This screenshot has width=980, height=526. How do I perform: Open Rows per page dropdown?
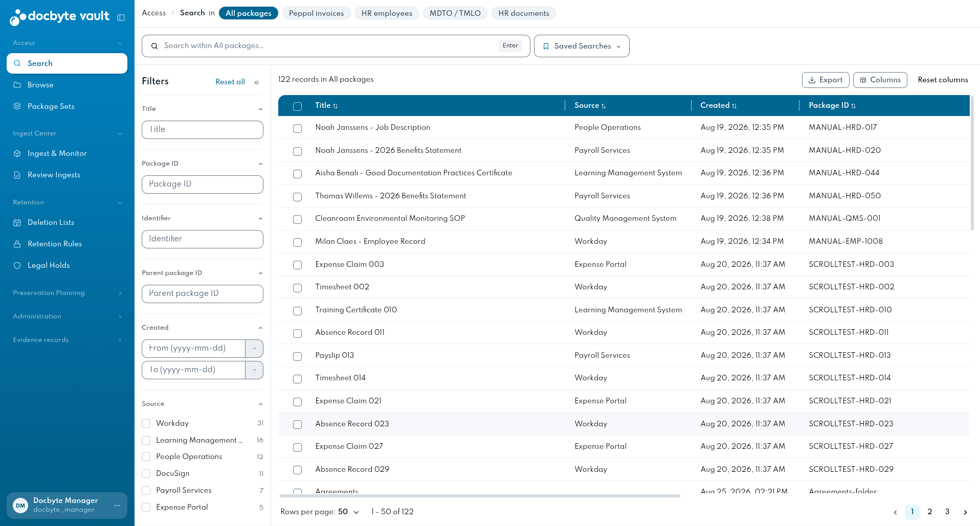coord(348,512)
